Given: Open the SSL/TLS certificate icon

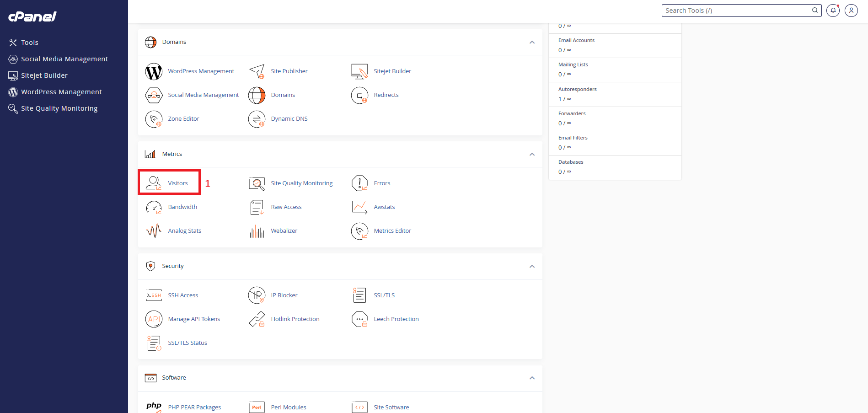Looking at the screenshot, I should click(x=359, y=295).
